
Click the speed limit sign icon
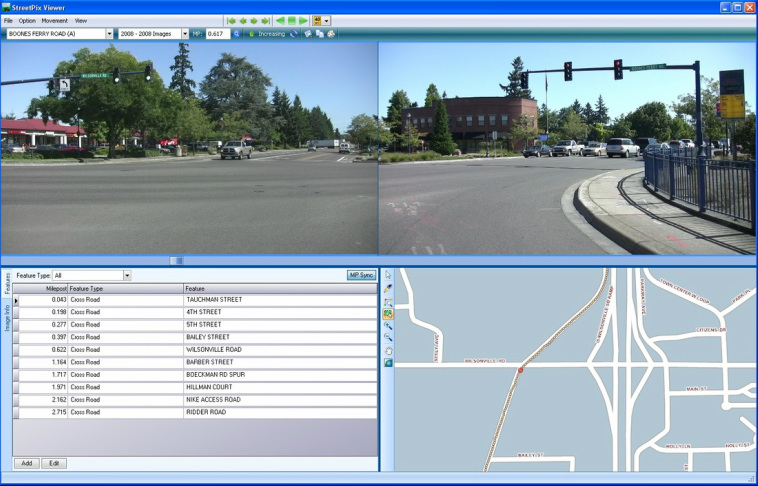[x=317, y=21]
